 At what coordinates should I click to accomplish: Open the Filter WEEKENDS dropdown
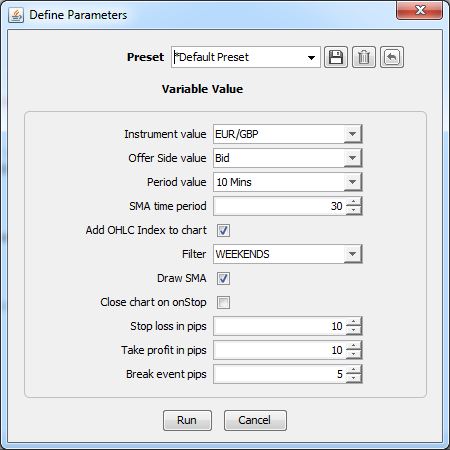pyautogui.click(x=352, y=254)
